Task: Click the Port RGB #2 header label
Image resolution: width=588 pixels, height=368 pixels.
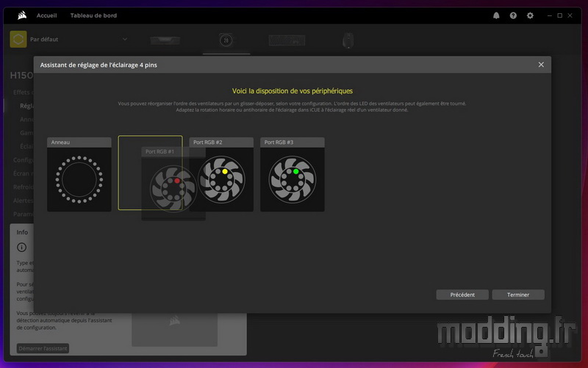Action: [221, 142]
